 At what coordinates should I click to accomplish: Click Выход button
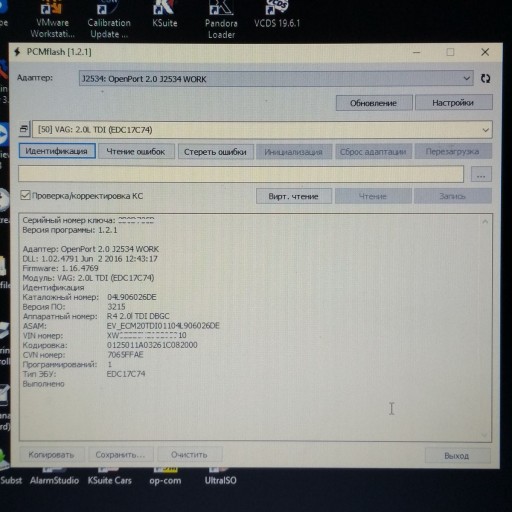pyautogui.click(x=457, y=456)
